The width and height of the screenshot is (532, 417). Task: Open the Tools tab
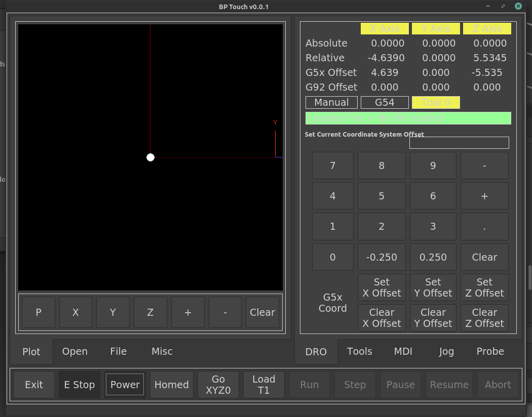click(x=359, y=351)
